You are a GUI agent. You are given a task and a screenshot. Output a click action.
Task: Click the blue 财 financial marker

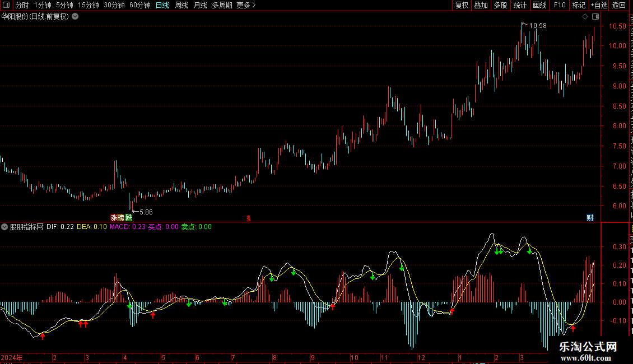[x=590, y=218]
